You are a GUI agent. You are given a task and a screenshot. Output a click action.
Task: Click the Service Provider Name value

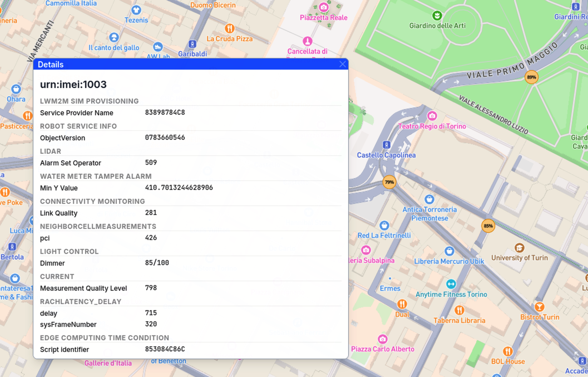(x=165, y=112)
